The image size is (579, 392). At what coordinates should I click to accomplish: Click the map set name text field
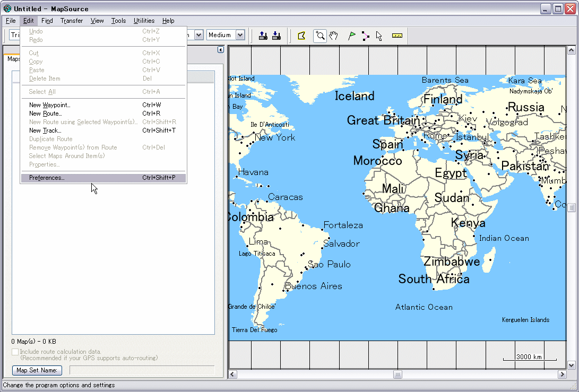click(x=142, y=370)
